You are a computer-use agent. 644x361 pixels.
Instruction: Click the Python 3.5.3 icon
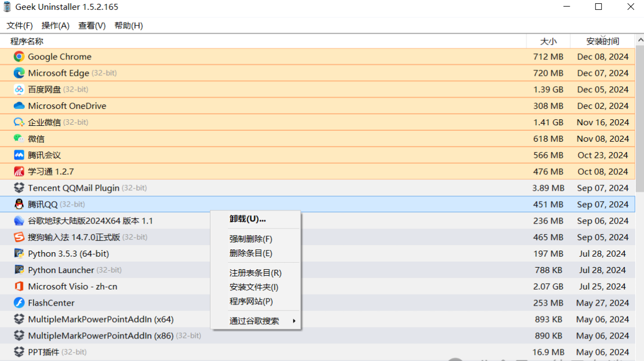tap(19, 253)
